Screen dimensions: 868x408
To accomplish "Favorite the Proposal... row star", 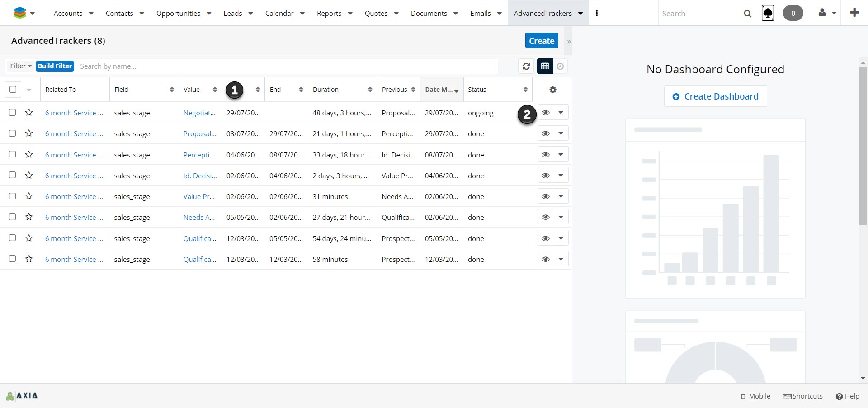I will (x=29, y=133).
